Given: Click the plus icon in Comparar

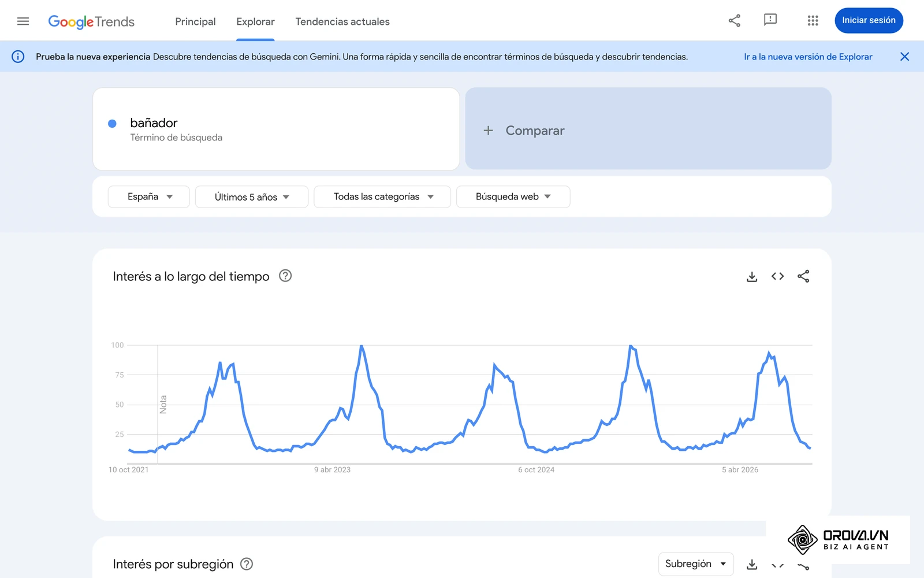Looking at the screenshot, I should point(488,131).
